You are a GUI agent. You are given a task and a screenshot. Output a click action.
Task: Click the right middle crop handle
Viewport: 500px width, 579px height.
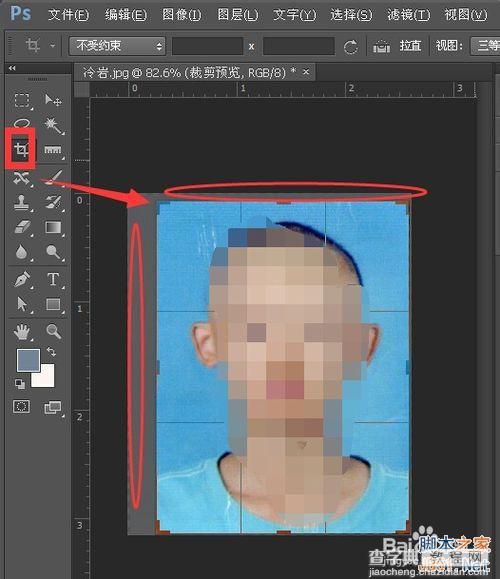coord(408,367)
